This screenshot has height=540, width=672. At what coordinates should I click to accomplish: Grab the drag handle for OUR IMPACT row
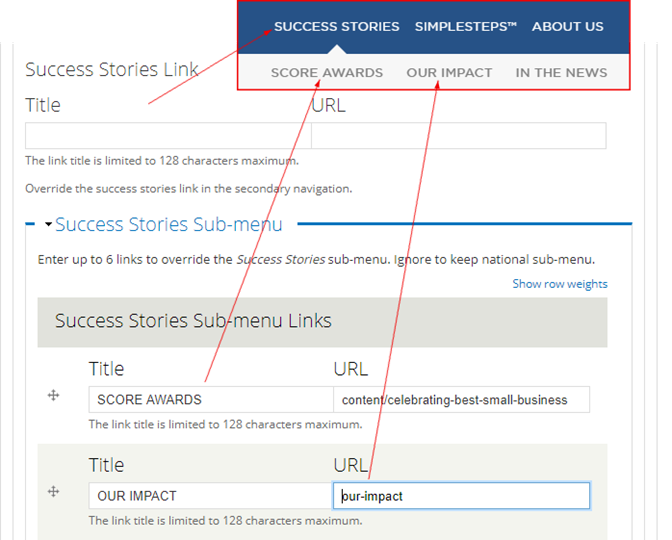[x=53, y=492]
